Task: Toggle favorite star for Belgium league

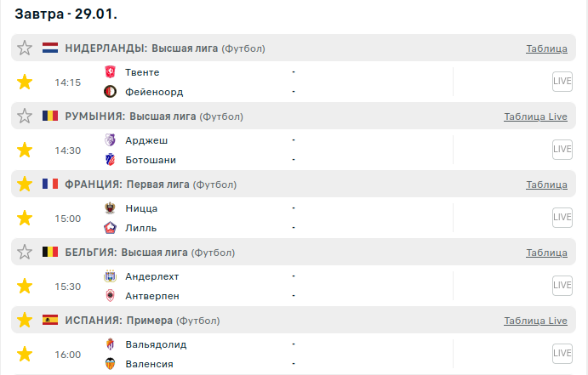Action: click(25, 253)
